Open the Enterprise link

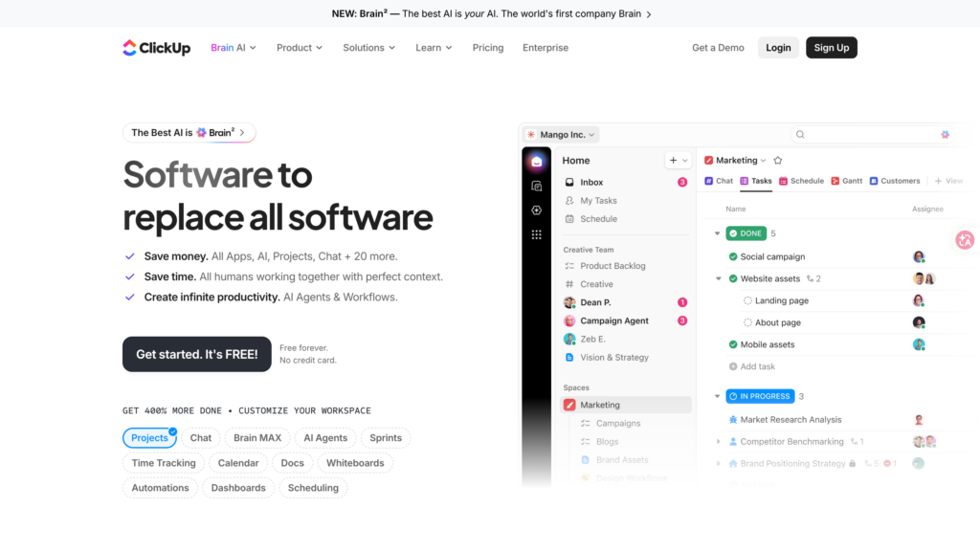[545, 48]
